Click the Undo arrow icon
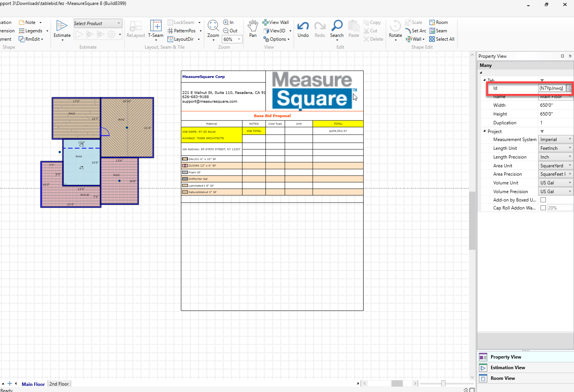The image size is (574, 392). (303, 26)
